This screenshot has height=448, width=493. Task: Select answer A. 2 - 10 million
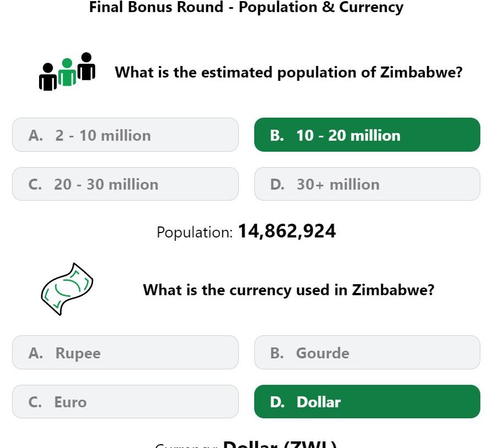click(x=125, y=135)
